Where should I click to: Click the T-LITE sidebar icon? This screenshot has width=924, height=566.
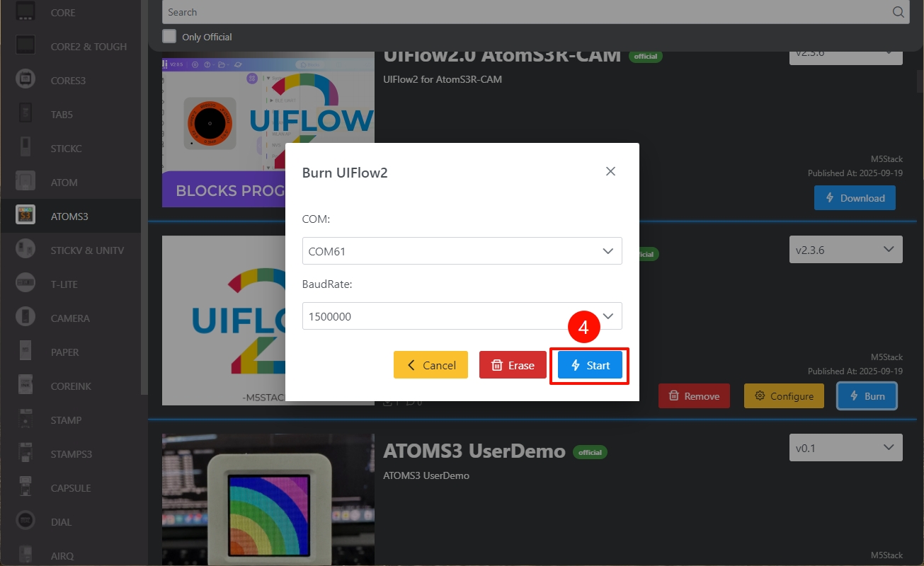tap(25, 284)
